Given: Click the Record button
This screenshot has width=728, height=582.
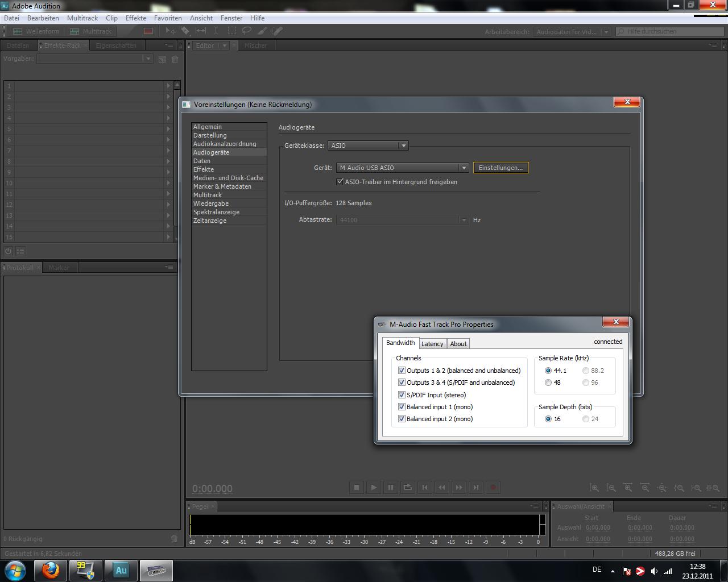Looking at the screenshot, I should pyautogui.click(x=493, y=487).
